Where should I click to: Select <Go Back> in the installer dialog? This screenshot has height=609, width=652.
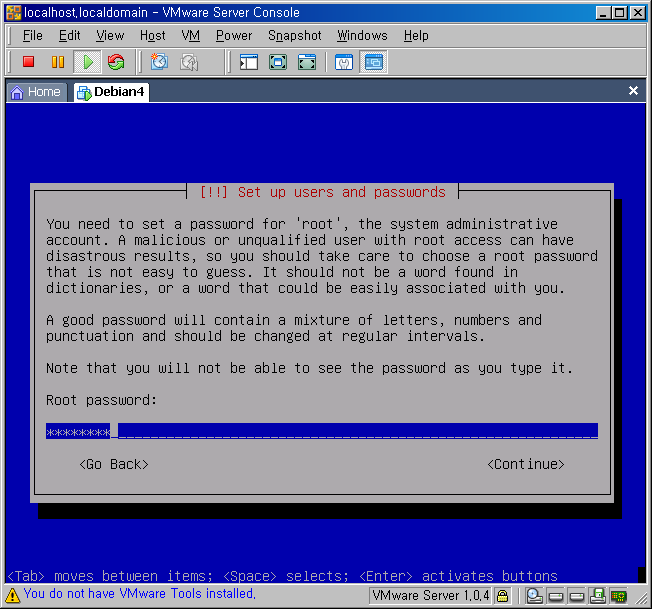pyautogui.click(x=114, y=464)
